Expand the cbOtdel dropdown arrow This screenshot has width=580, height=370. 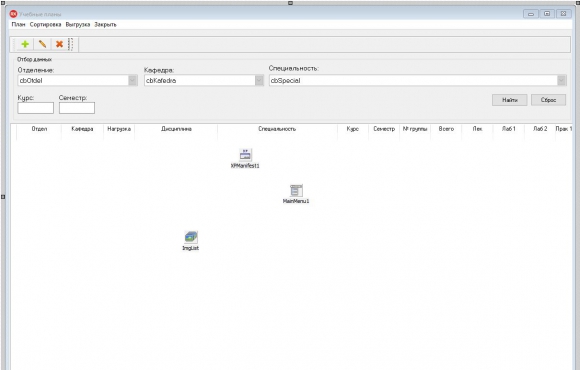(132, 80)
